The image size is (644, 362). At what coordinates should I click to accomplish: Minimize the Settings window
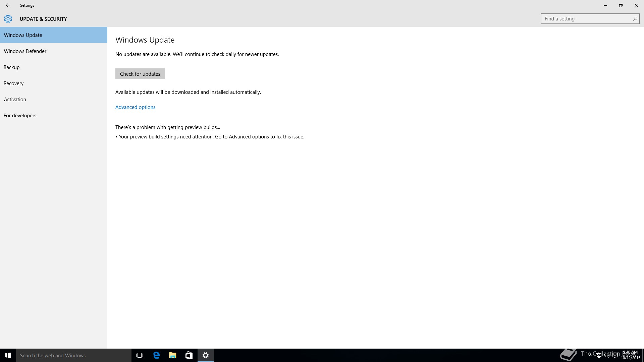[x=605, y=5]
